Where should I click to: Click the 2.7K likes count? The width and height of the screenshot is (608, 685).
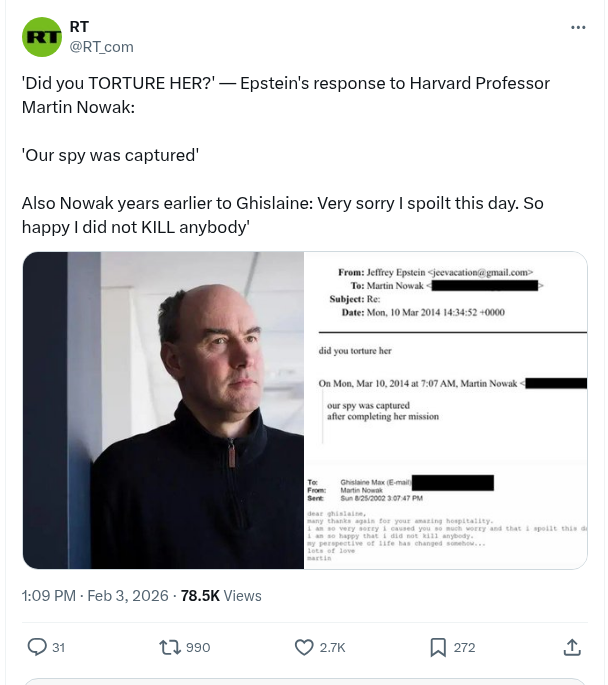coord(332,648)
